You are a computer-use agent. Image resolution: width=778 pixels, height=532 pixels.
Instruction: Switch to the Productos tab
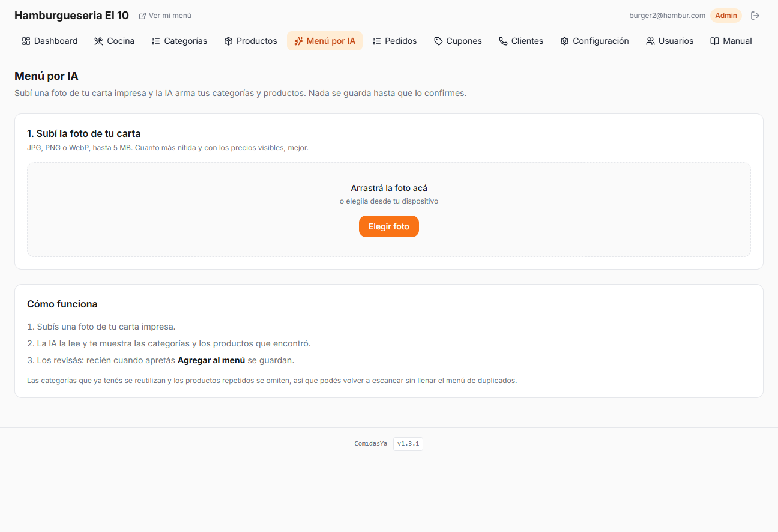click(250, 41)
